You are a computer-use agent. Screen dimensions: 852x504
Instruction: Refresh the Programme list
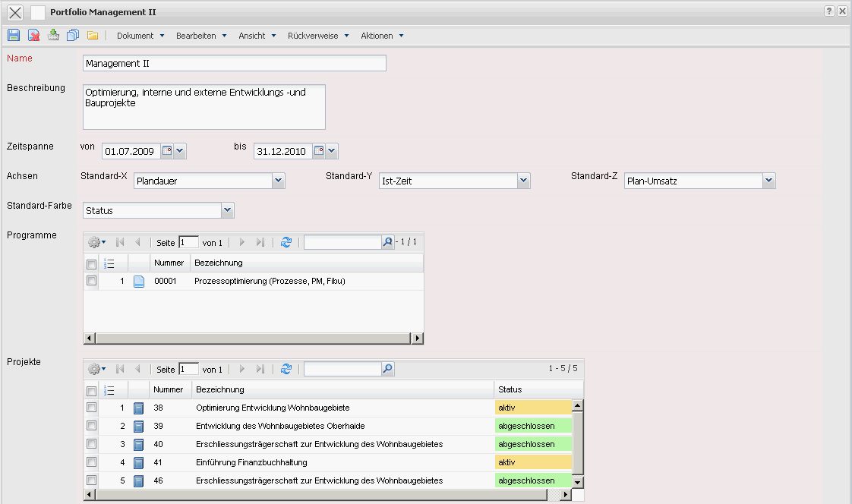pos(286,242)
